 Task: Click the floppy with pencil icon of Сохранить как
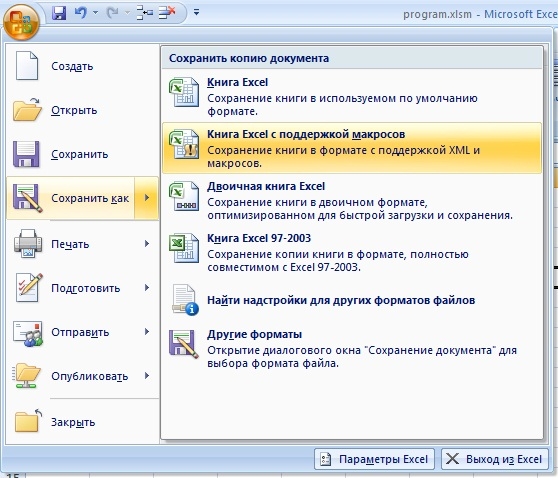[x=27, y=198]
